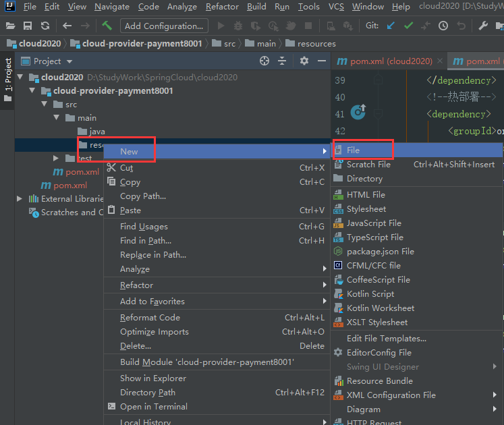Choose Kotlin Script from submenu
504x425 pixels.
point(416,294)
